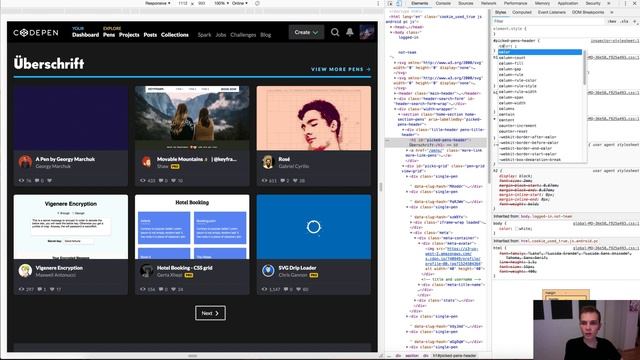Click the Hotel Booking author avatar
The image size is (640, 360).
pos(147,271)
